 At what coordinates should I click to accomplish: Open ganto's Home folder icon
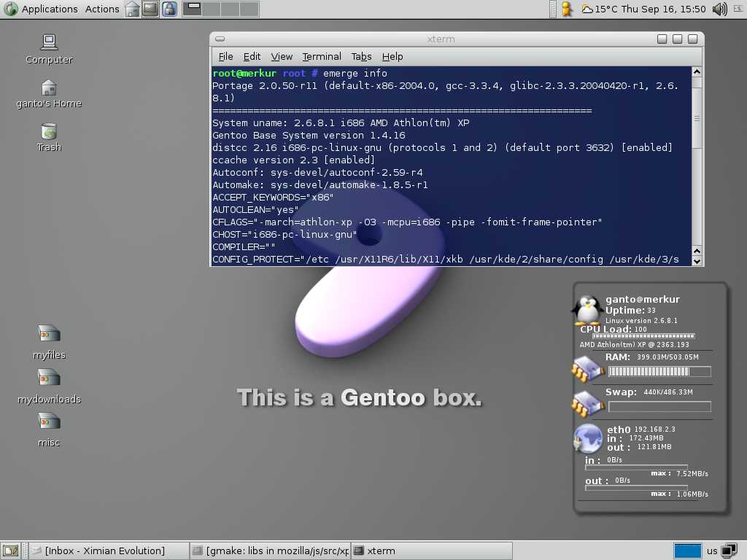[x=49, y=88]
